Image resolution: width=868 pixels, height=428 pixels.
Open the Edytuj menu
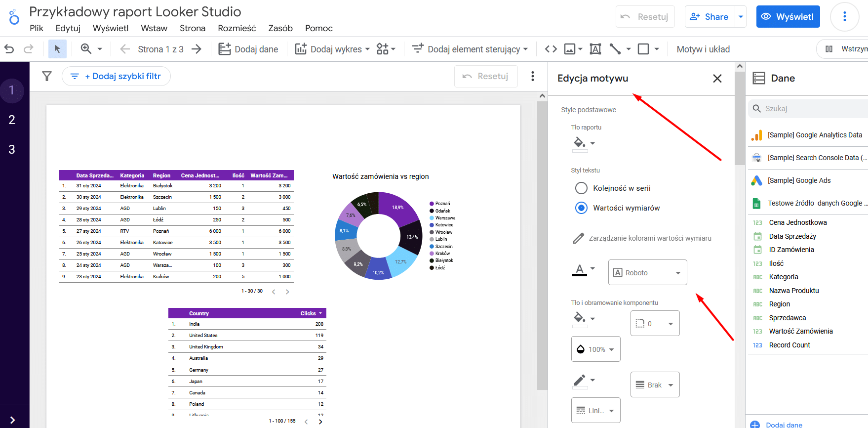coord(68,28)
